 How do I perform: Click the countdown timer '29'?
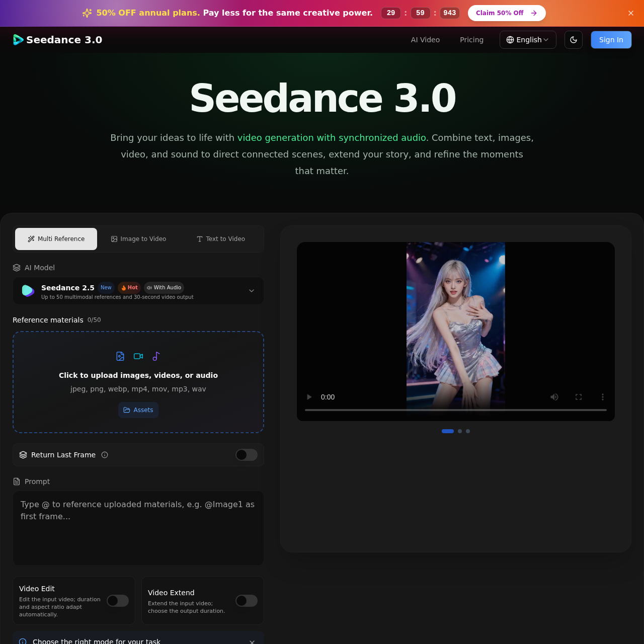tap(391, 13)
